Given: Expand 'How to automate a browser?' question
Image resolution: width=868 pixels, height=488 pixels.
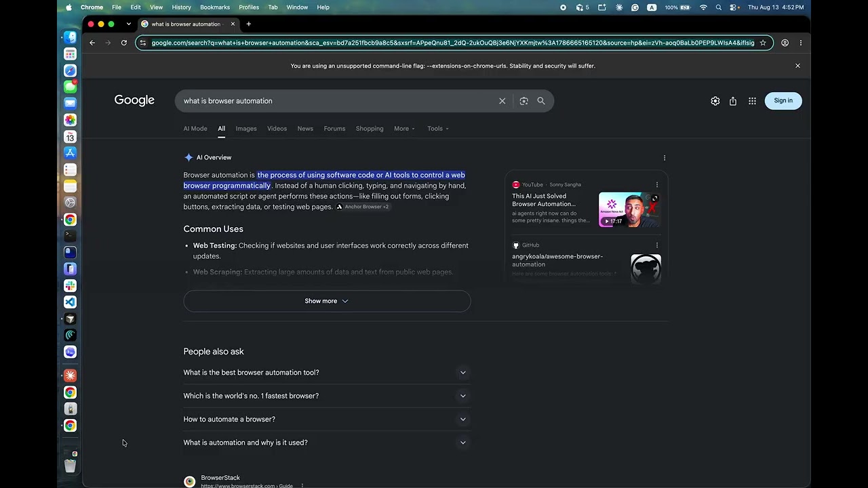Looking at the screenshot, I should (327, 419).
